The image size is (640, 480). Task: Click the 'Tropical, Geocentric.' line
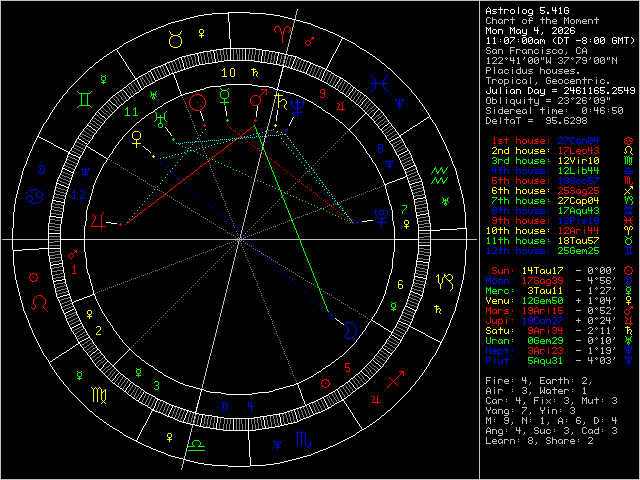point(548,81)
